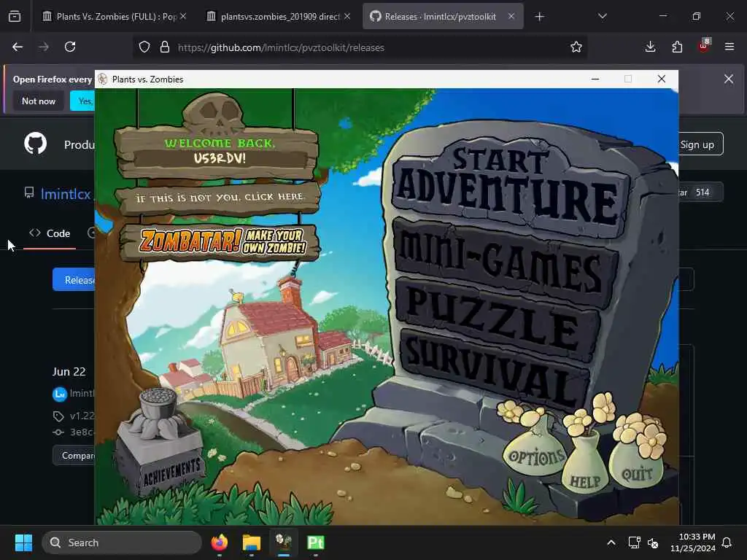Open a new browser tab
This screenshot has height=560, width=747.
coord(539,17)
